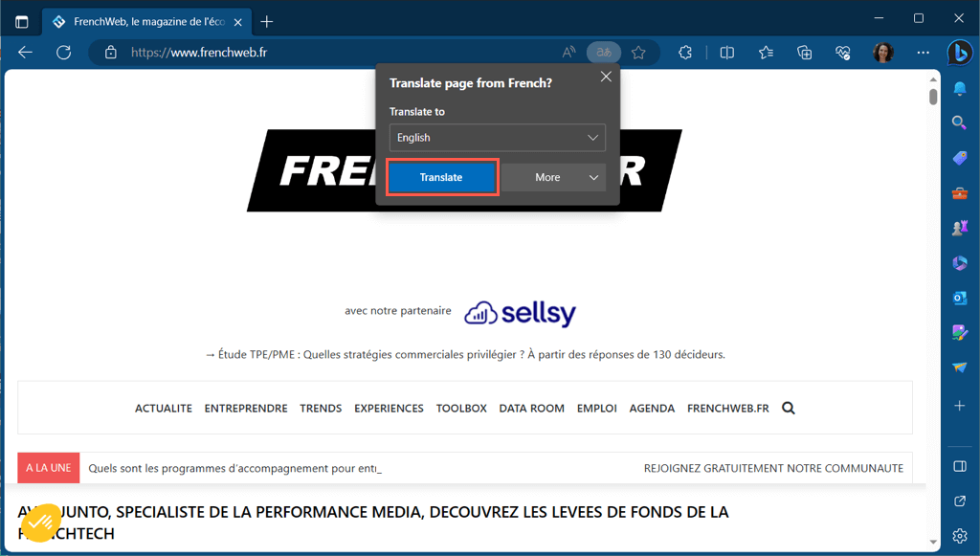Open the Settings and more ellipsis menu
The height and width of the screenshot is (556, 980).
click(x=922, y=53)
